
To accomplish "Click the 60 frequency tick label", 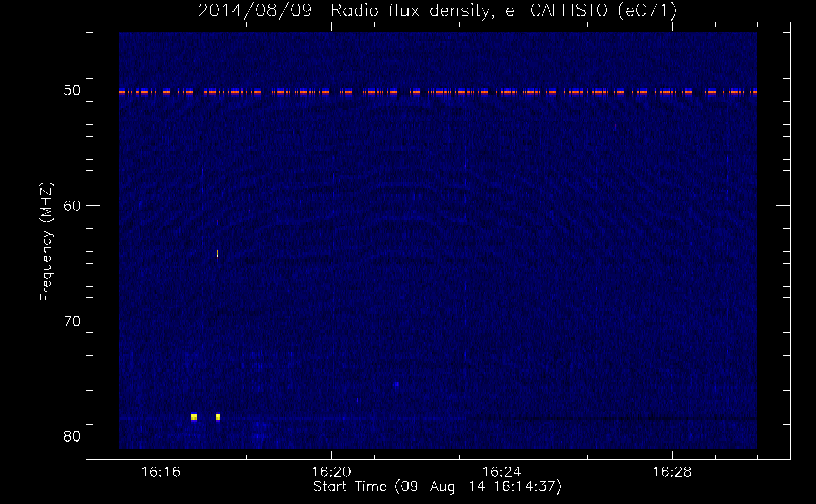I will pos(72,206).
